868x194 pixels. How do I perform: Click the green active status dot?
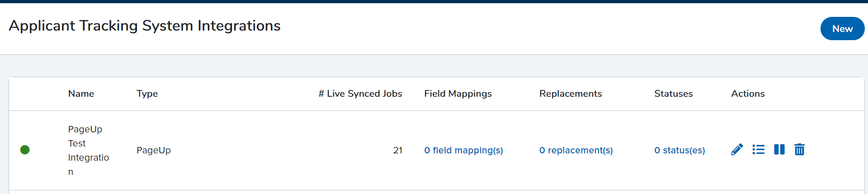25,150
